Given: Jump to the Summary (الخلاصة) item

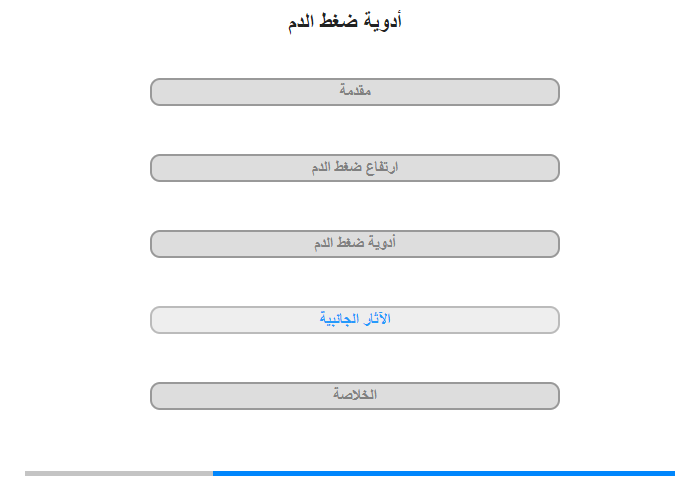Looking at the screenshot, I should click(x=355, y=396).
